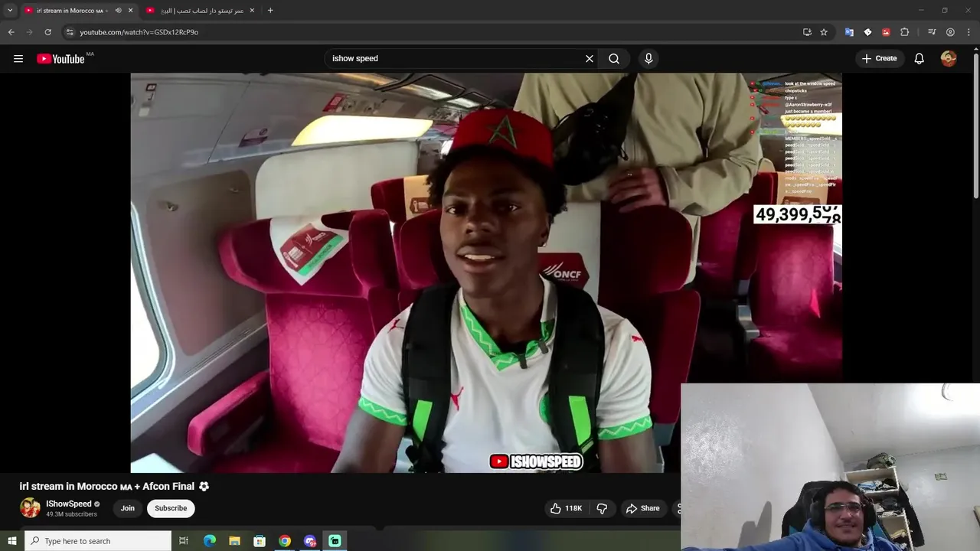
Task: Open Task View on the taskbar
Action: [184, 541]
